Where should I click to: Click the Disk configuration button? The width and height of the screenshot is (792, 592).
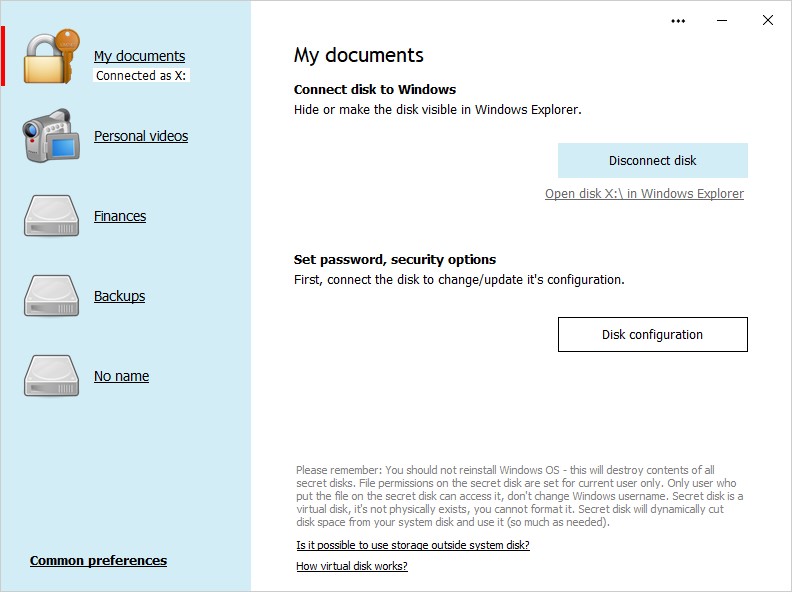(x=652, y=335)
